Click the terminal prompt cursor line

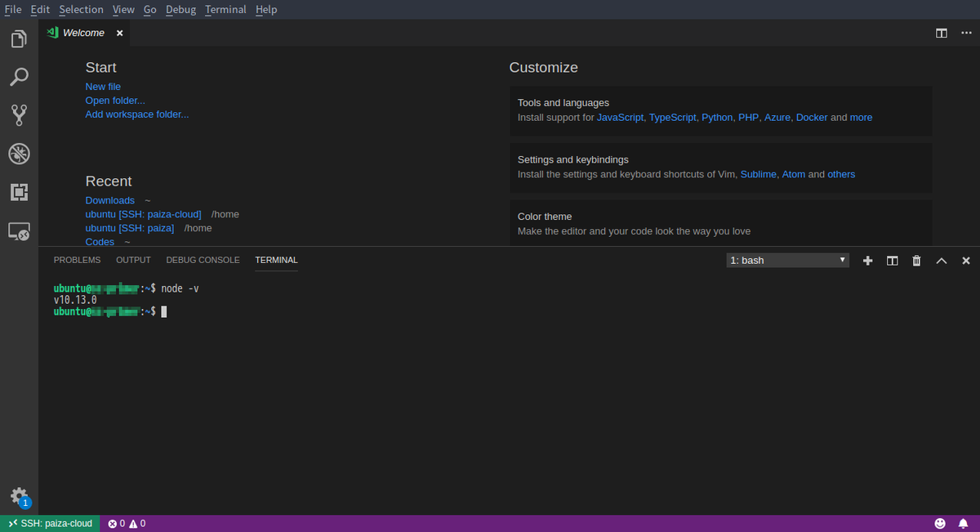(110, 311)
